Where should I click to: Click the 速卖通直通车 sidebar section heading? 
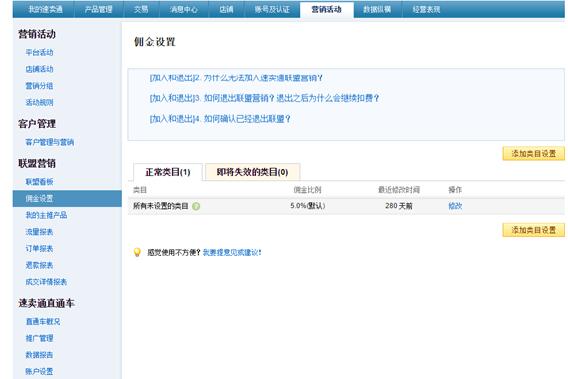[x=46, y=303]
